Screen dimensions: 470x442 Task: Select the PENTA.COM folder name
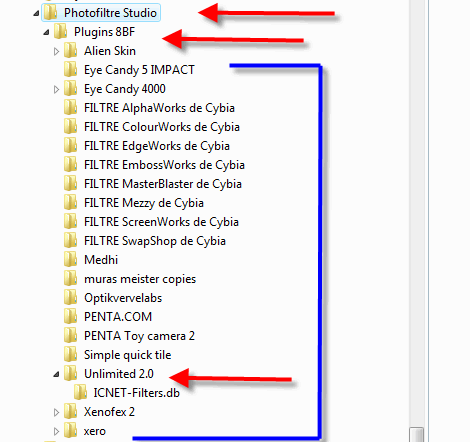point(118,317)
